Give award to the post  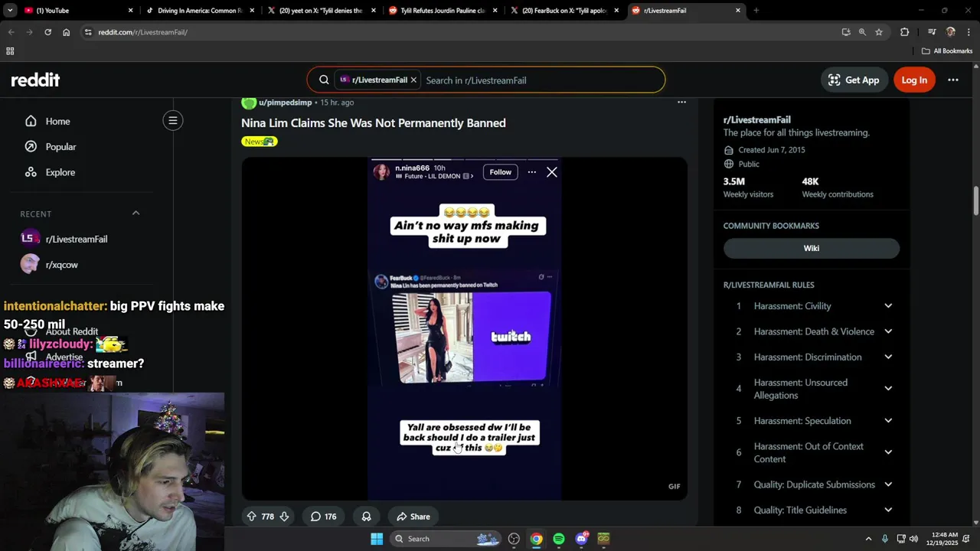[x=366, y=517]
